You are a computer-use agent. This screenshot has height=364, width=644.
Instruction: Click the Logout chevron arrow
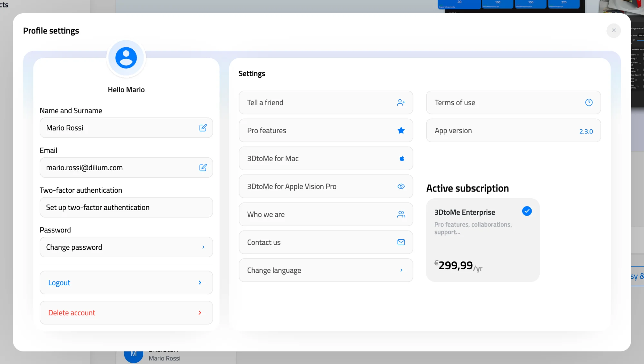200,282
